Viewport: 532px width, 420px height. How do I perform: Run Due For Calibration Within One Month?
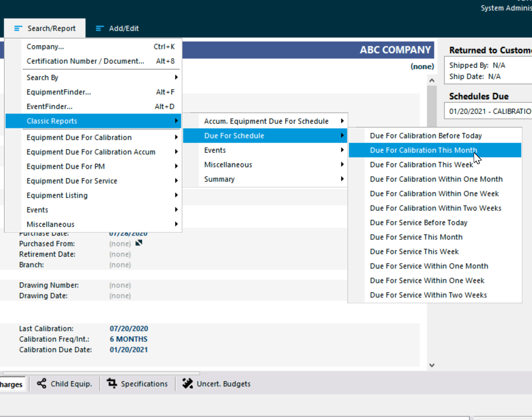click(x=435, y=179)
